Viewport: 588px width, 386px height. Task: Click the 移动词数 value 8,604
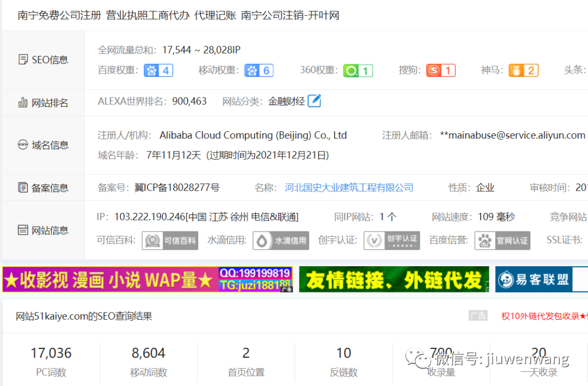point(149,353)
